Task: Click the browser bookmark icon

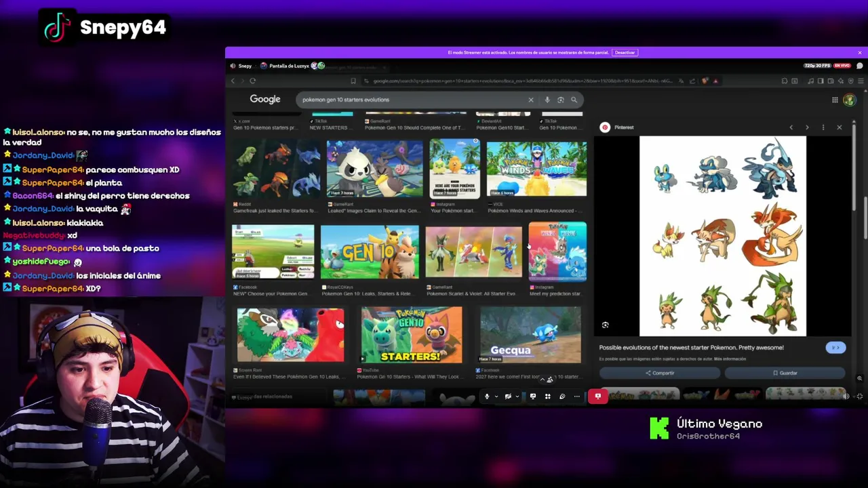Action: 353,81
